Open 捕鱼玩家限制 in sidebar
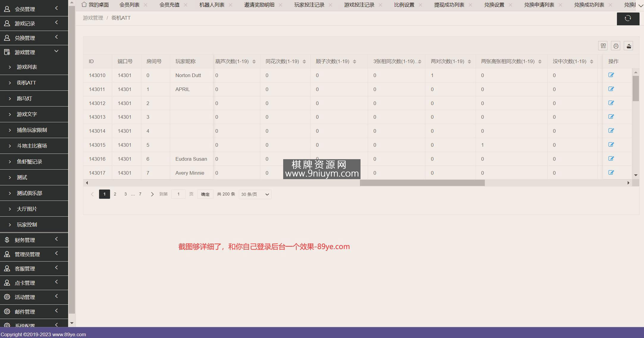Image resolution: width=644 pixels, height=338 pixels. tap(34, 130)
